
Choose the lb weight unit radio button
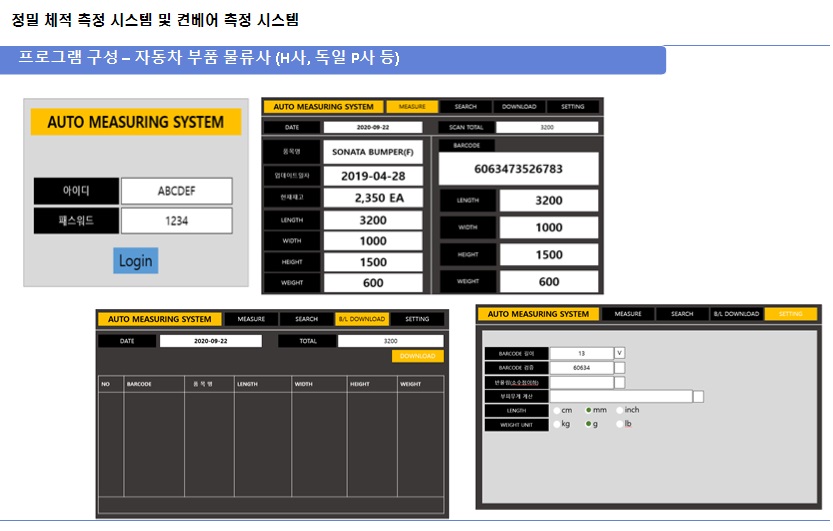[x=621, y=424]
